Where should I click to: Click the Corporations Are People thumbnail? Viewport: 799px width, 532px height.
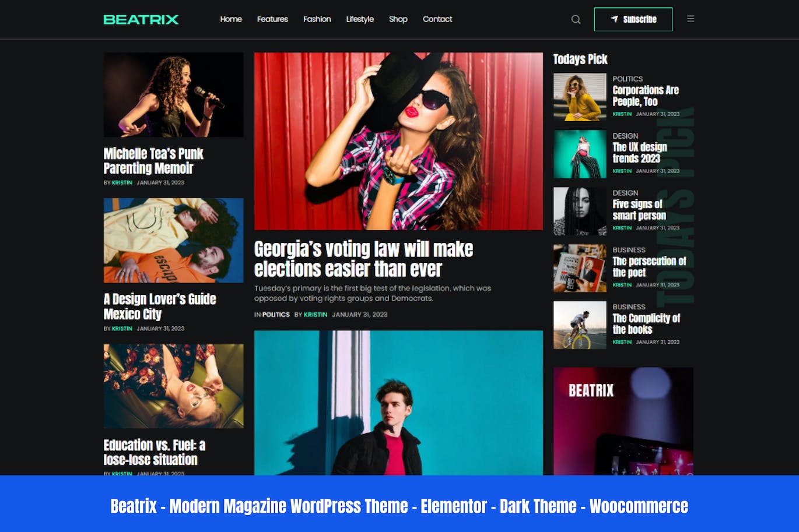tap(579, 97)
